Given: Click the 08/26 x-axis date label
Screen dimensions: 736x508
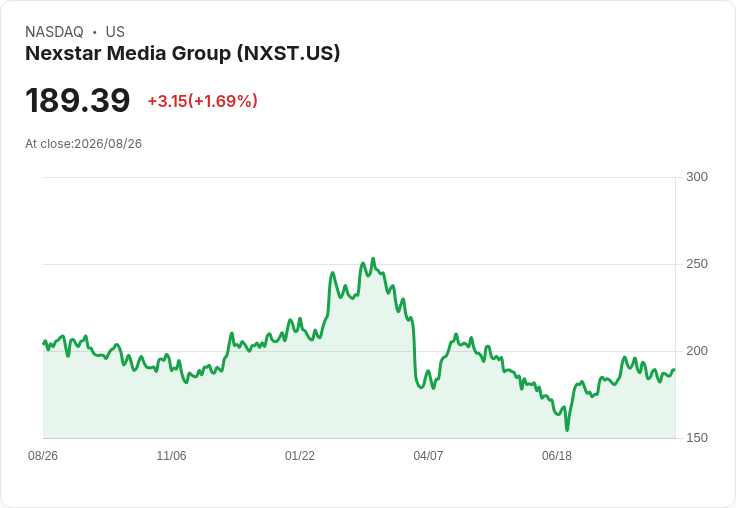Looking at the screenshot, I should tap(43, 455).
